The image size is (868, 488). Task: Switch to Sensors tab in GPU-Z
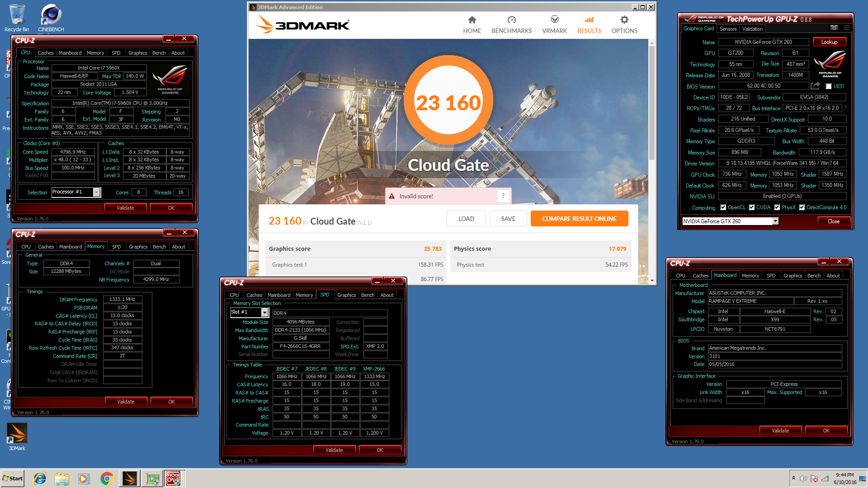[728, 28]
